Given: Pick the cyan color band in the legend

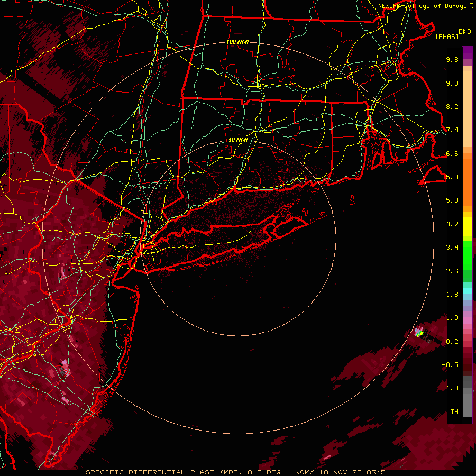Looking at the screenshot, I should 467,291.
